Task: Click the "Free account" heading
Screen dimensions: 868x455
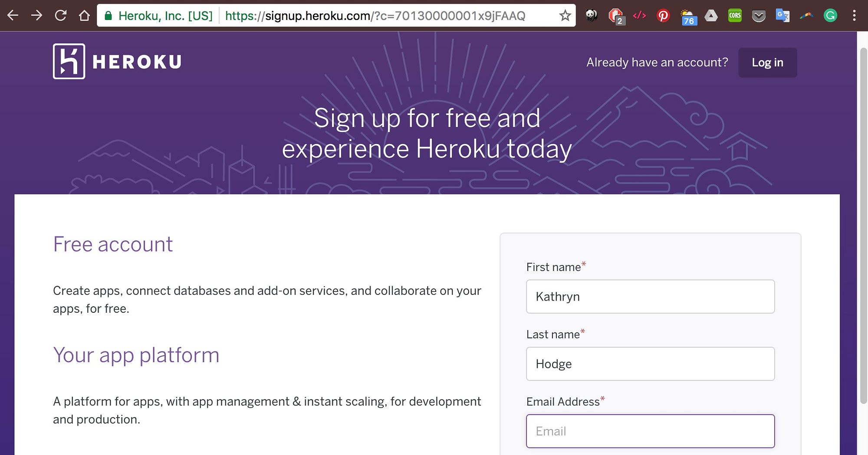Action: (113, 244)
